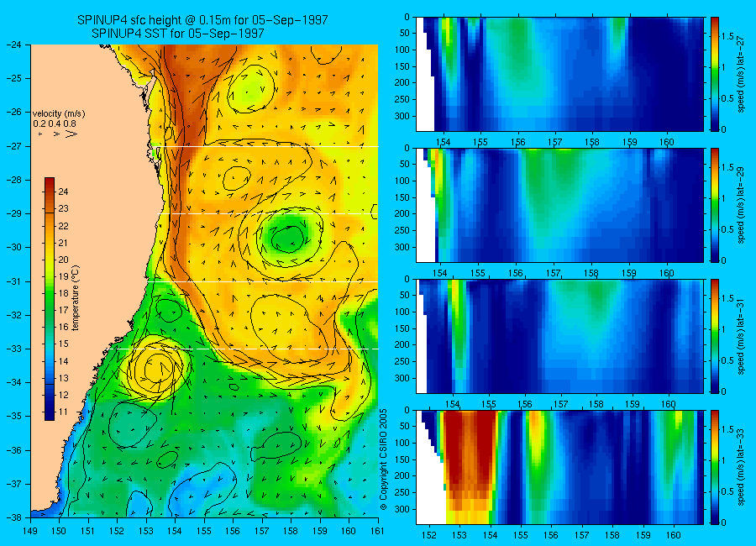This screenshot has width=756, height=546.
Task: Click the -38 latitude label on the SST map
Action: click(14, 517)
